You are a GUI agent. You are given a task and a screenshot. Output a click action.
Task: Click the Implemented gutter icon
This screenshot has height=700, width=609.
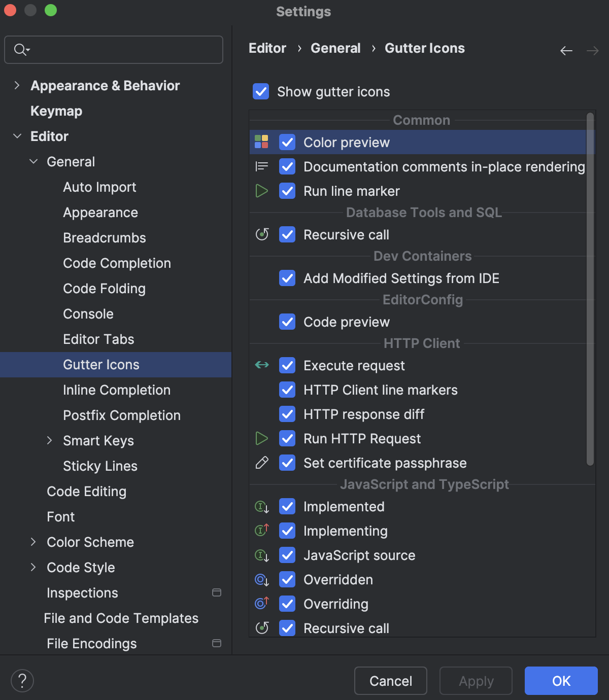pos(261,506)
